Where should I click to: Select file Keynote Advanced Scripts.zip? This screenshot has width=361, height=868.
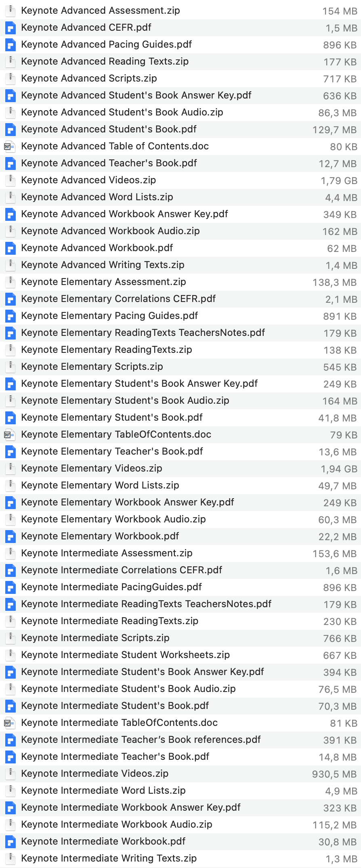coord(89,78)
